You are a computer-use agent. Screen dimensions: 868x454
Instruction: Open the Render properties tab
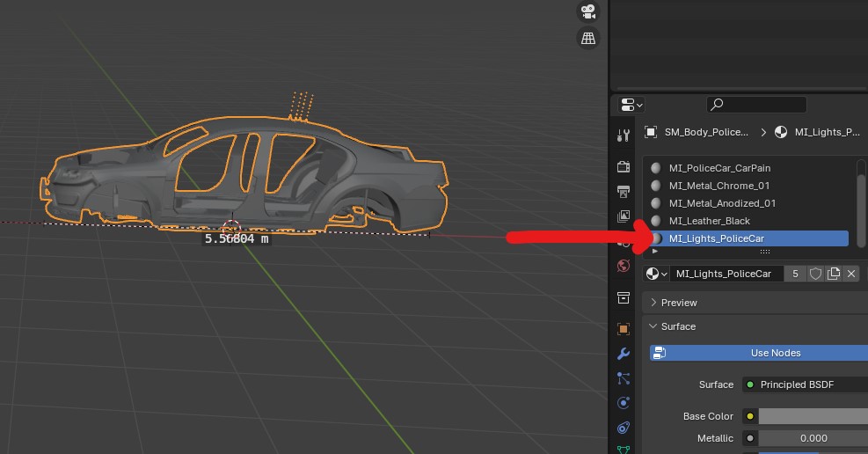point(624,166)
